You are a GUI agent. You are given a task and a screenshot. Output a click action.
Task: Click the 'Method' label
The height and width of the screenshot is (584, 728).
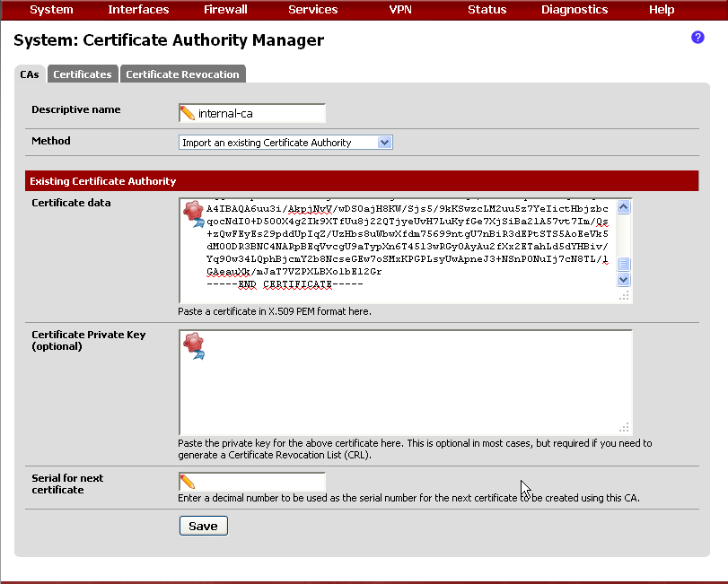51,141
